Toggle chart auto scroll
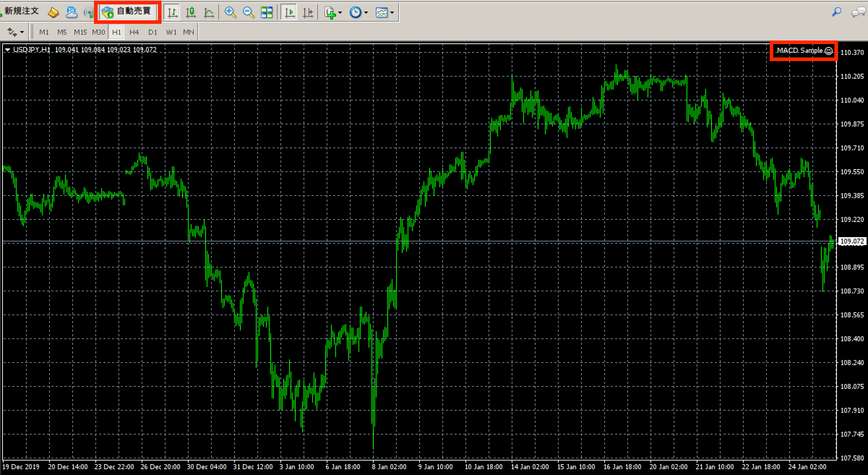The image size is (868, 475). [289, 12]
